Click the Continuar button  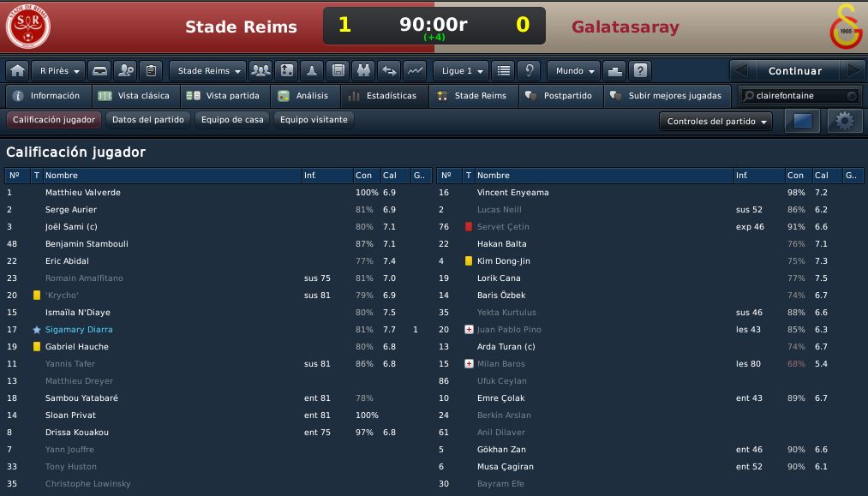795,71
